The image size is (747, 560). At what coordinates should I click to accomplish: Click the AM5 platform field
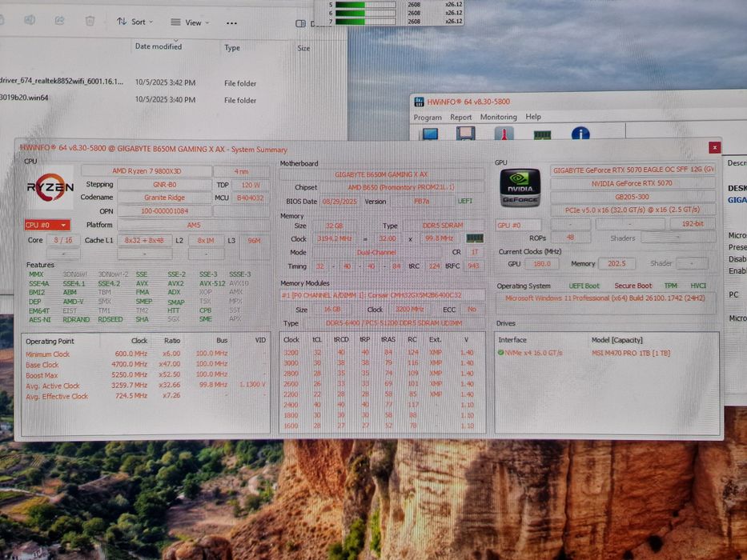coord(194,225)
